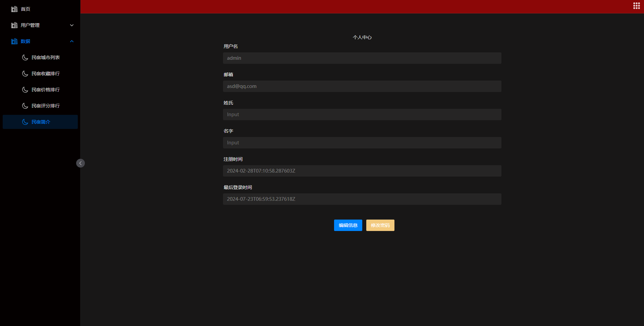Click the apps grid icon in header
Viewport: 644px width, 326px height.
(x=636, y=6)
